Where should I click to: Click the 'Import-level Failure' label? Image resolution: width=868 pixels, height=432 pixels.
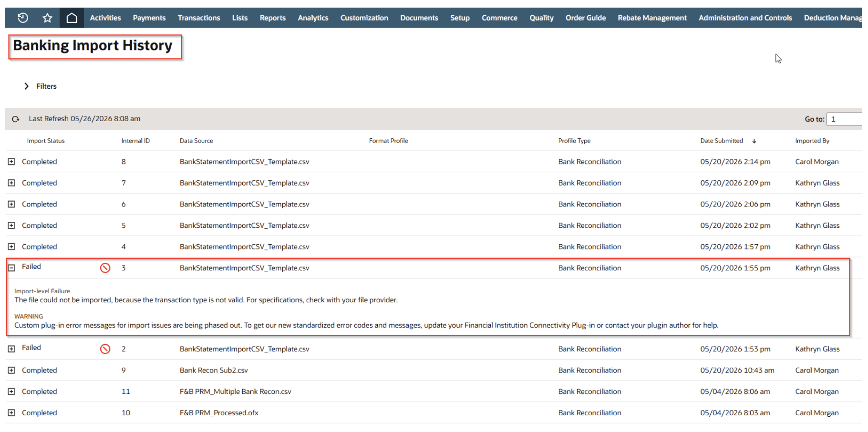(42, 291)
